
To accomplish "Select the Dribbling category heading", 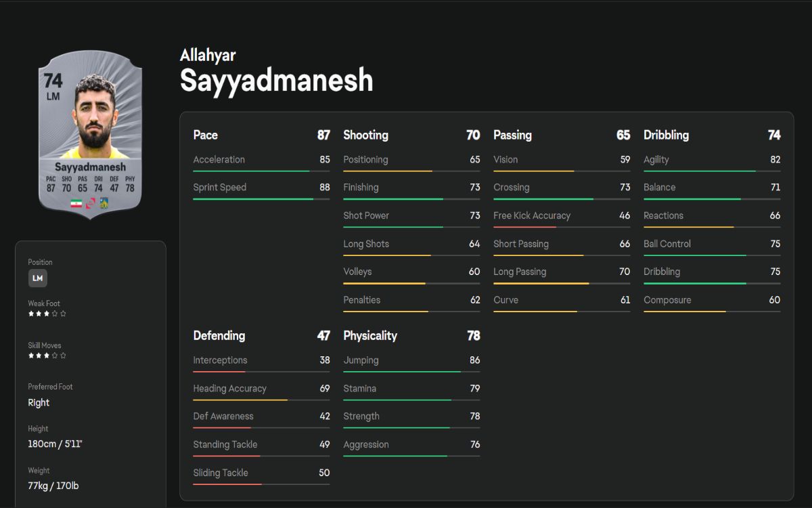I will pos(666,135).
